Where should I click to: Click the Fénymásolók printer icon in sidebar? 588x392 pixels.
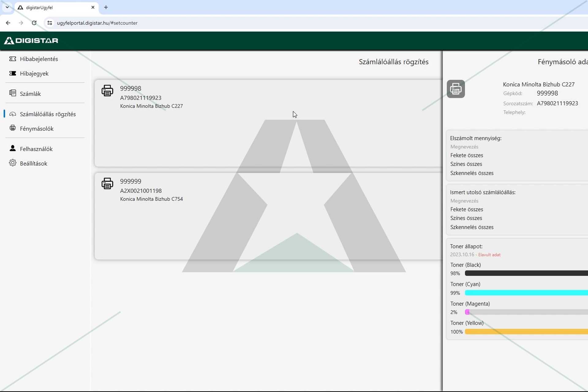click(13, 128)
